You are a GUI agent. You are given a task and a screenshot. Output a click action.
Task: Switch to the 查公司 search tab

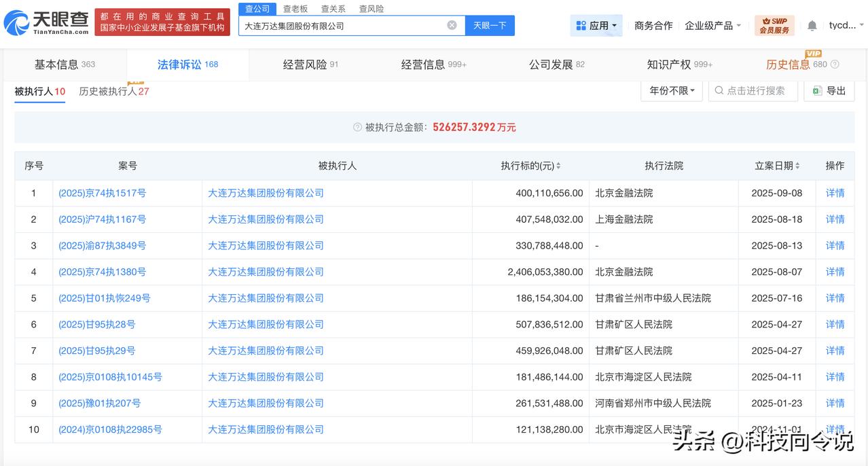[x=257, y=9]
